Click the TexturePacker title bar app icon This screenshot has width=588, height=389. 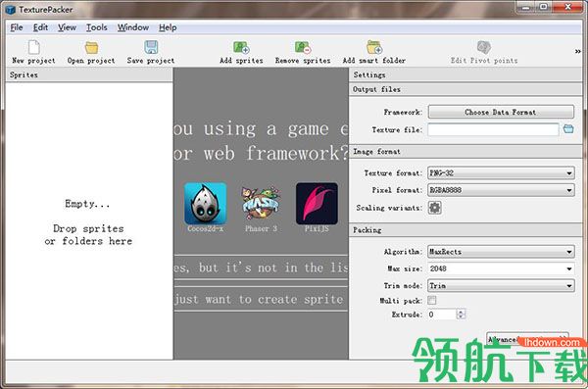[11, 10]
